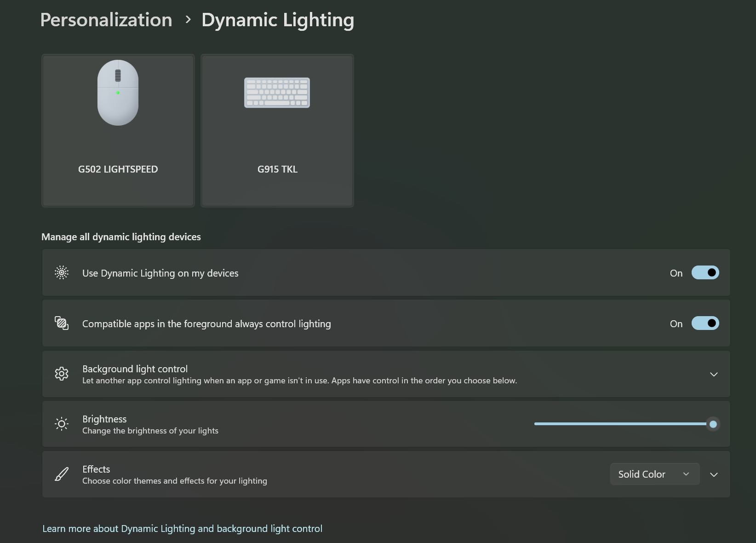Click the Dynamic Lighting breadcrumb title

[x=278, y=20]
